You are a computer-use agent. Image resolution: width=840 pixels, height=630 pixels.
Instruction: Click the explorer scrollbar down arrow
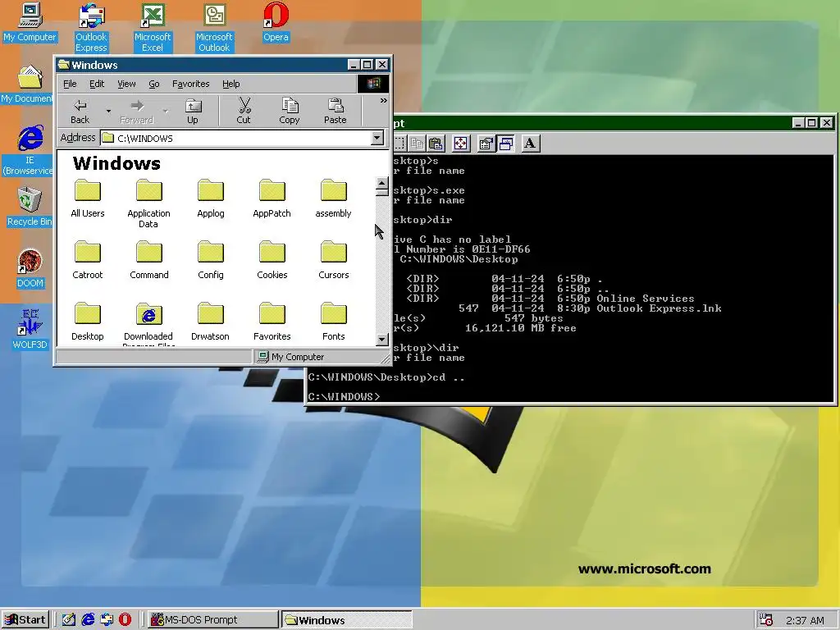[382, 339]
